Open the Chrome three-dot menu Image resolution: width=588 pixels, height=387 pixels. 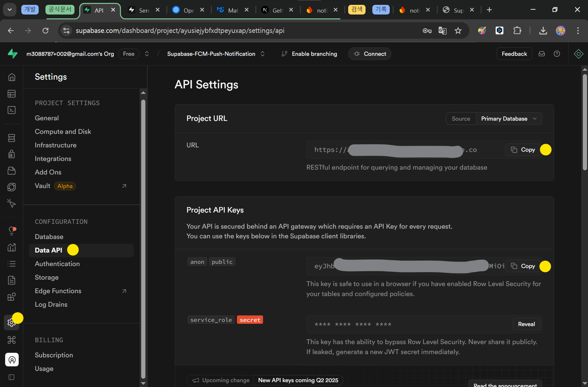578,31
